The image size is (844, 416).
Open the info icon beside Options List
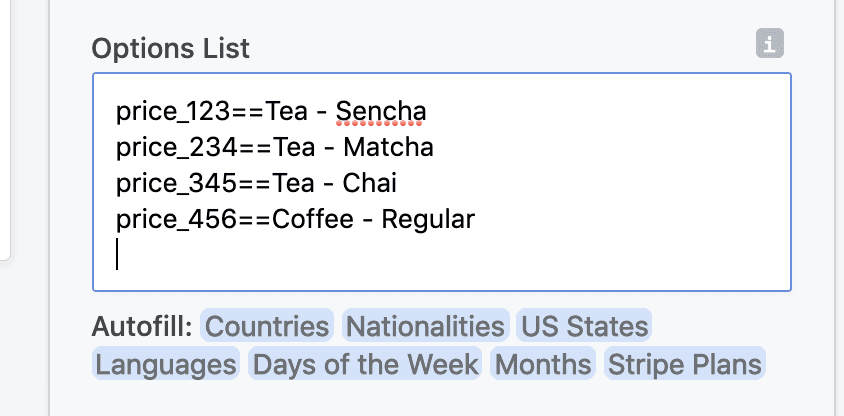(x=770, y=43)
